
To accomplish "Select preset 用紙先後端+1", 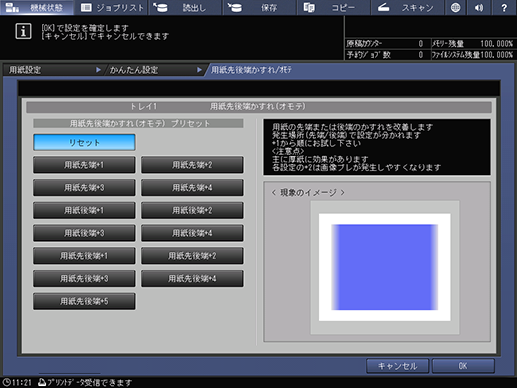I will (x=84, y=256).
